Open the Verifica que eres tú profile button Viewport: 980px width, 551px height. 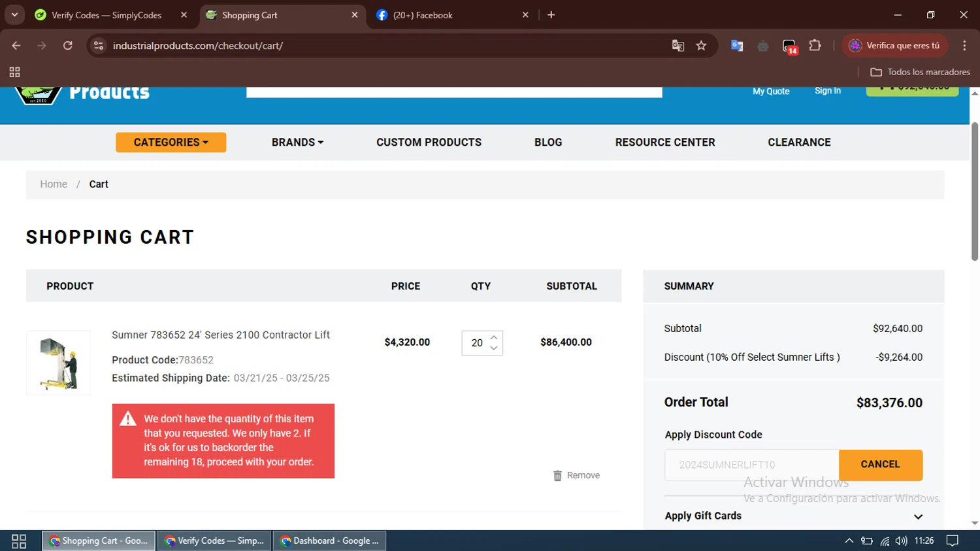coord(894,46)
